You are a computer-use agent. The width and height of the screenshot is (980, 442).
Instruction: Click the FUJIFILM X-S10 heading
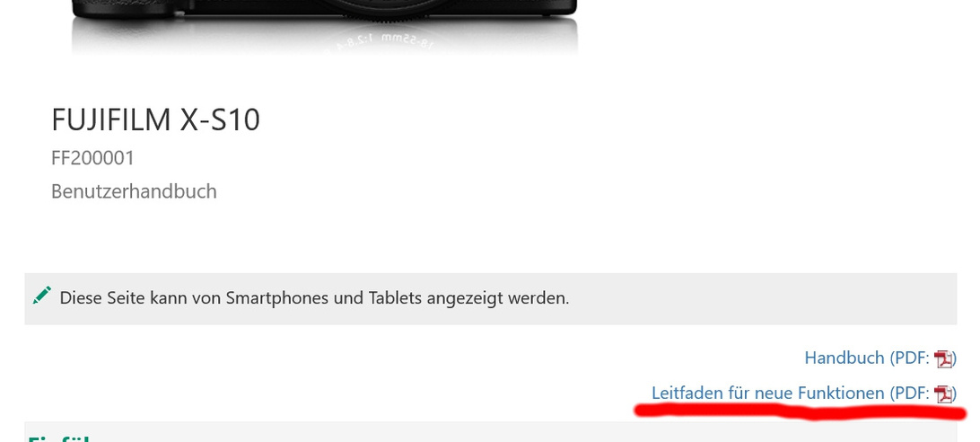155,119
